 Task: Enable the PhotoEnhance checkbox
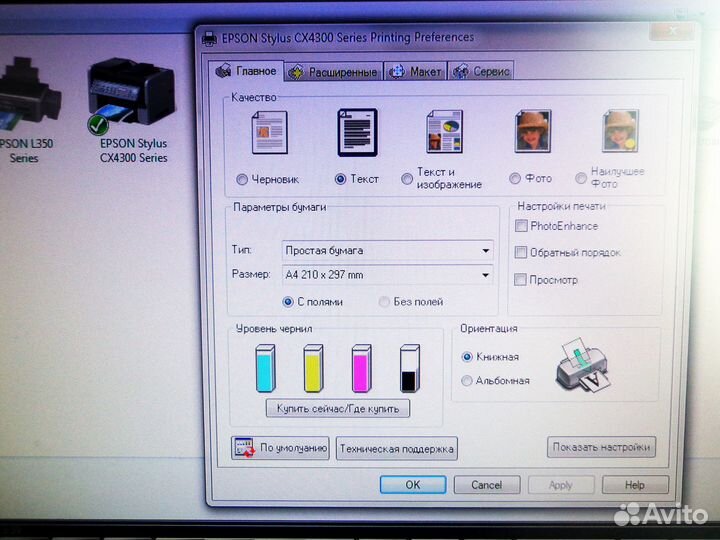(521, 226)
